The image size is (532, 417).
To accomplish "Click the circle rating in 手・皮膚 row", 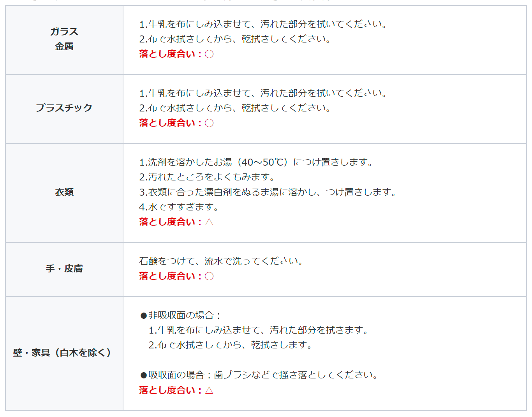I will tap(209, 276).
